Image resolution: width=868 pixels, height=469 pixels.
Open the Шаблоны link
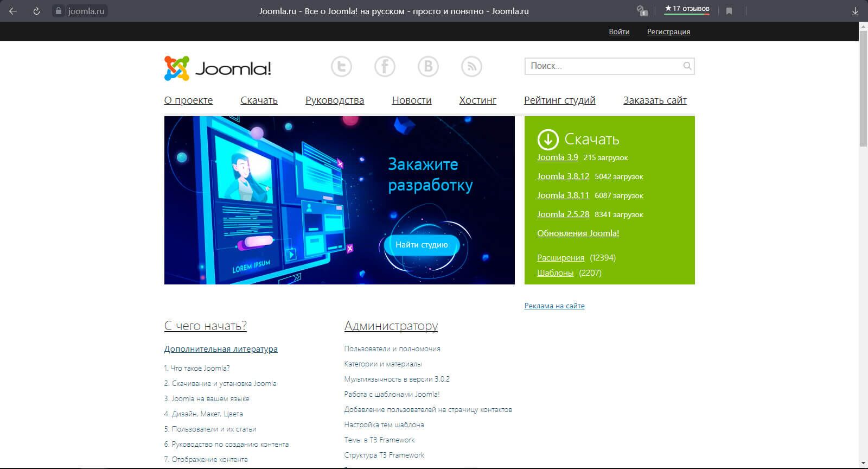pos(555,273)
